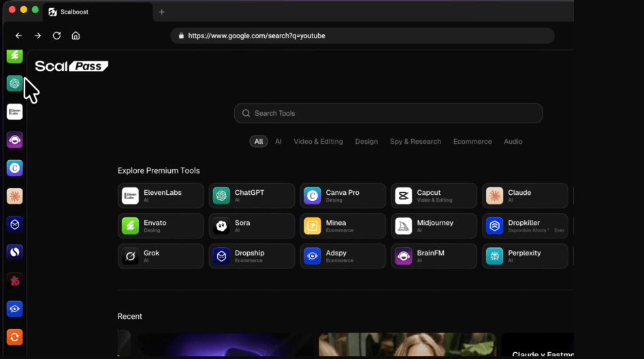The width and height of the screenshot is (644, 359).
Task: Click the Search Tools field
Action: point(389,113)
